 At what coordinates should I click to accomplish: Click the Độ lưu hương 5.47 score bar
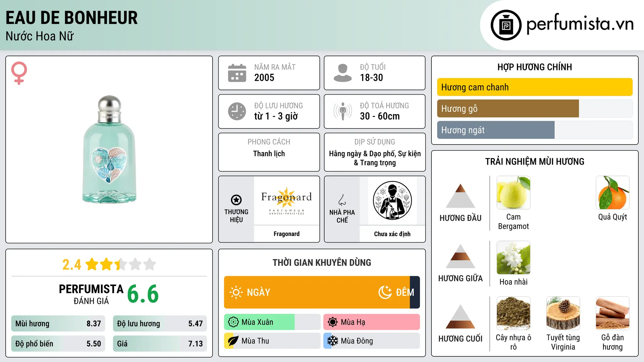[160, 324]
